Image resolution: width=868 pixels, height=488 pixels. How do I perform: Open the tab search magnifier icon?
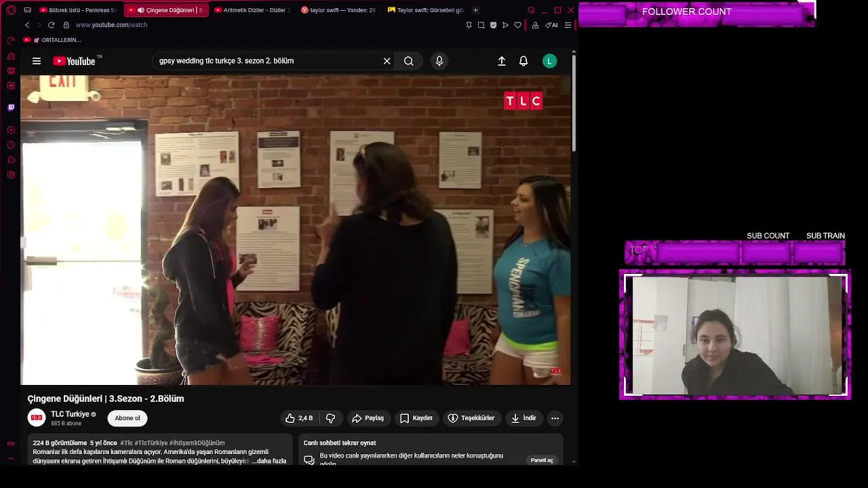(x=531, y=10)
